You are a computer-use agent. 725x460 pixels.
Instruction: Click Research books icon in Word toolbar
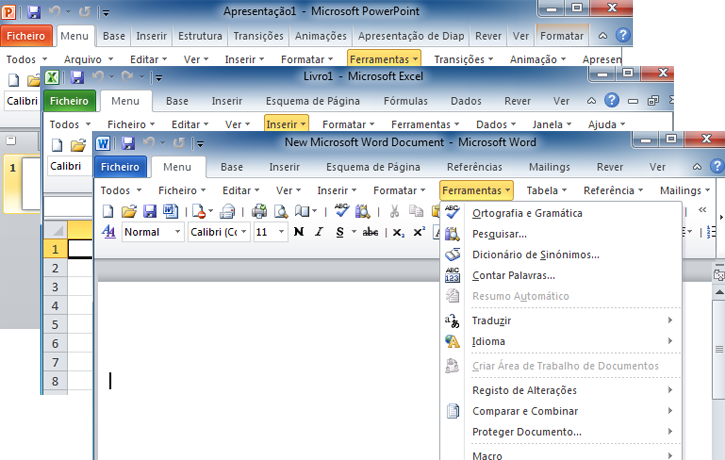pos(362,212)
